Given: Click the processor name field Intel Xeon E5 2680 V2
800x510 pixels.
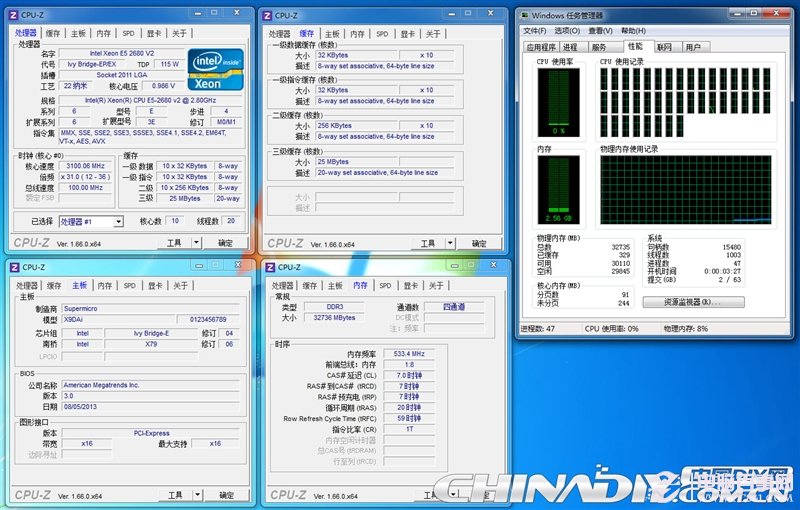Looking at the screenshot, I should pyautogui.click(x=121, y=53).
